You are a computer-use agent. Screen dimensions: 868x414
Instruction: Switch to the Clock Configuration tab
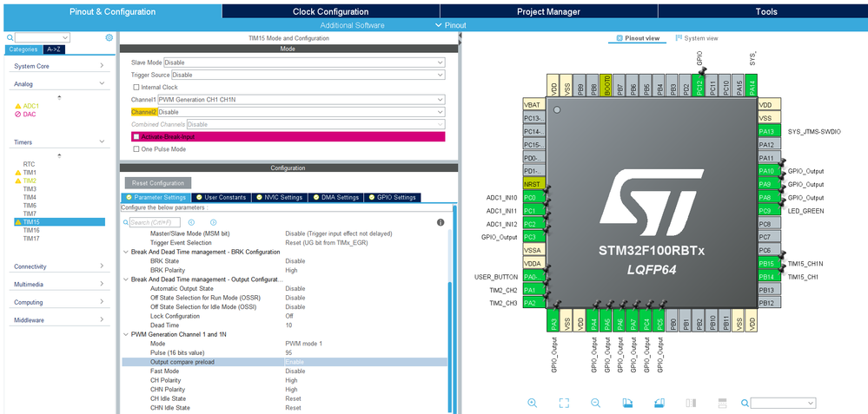[x=330, y=12]
